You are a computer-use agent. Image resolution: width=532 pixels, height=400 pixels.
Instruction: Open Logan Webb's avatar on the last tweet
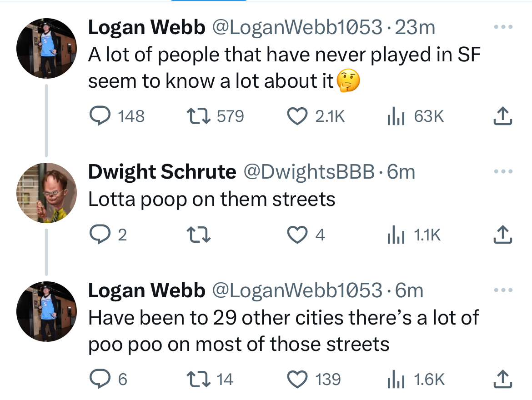46,311
